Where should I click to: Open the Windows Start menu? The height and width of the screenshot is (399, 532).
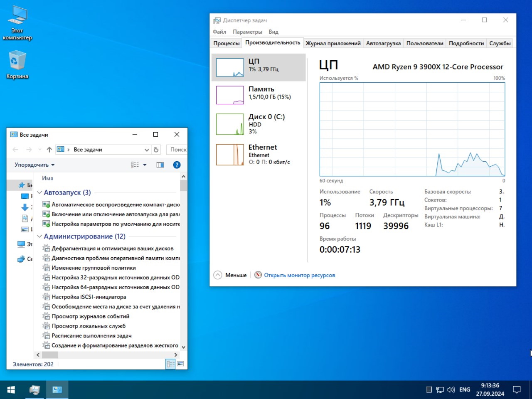pyautogui.click(x=11, y=389)
